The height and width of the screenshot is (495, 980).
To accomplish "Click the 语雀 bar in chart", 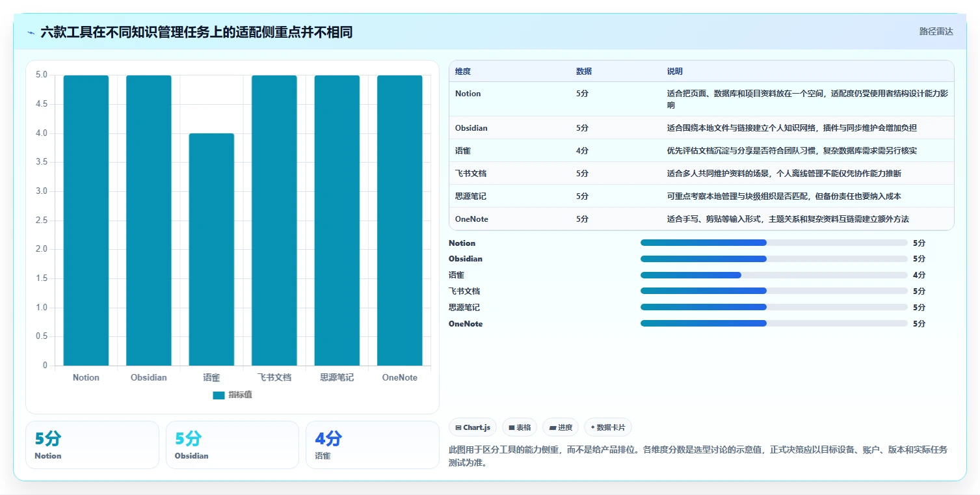I will pyautogui.click(x=211, y=250).
